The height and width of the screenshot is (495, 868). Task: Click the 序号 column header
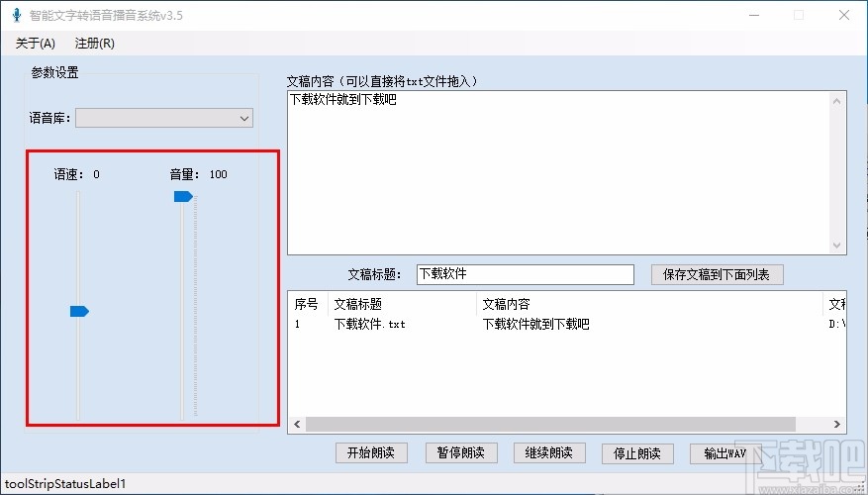click(x=309, y=304)
